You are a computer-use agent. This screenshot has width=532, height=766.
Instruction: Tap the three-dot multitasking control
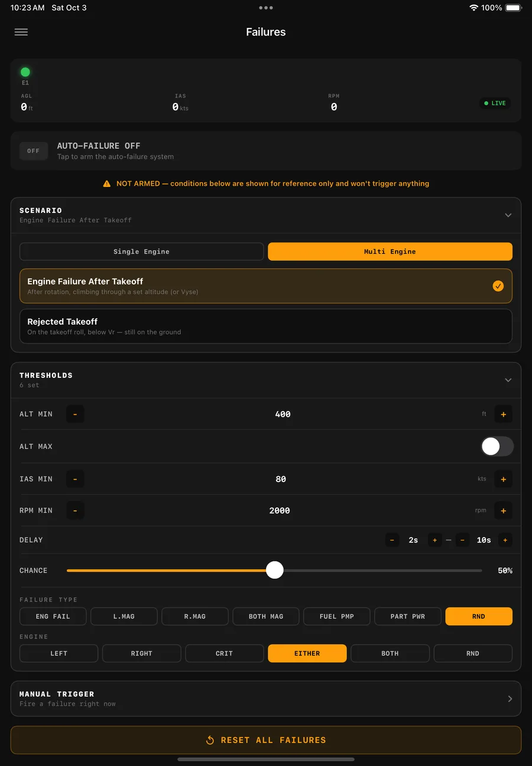266,8
